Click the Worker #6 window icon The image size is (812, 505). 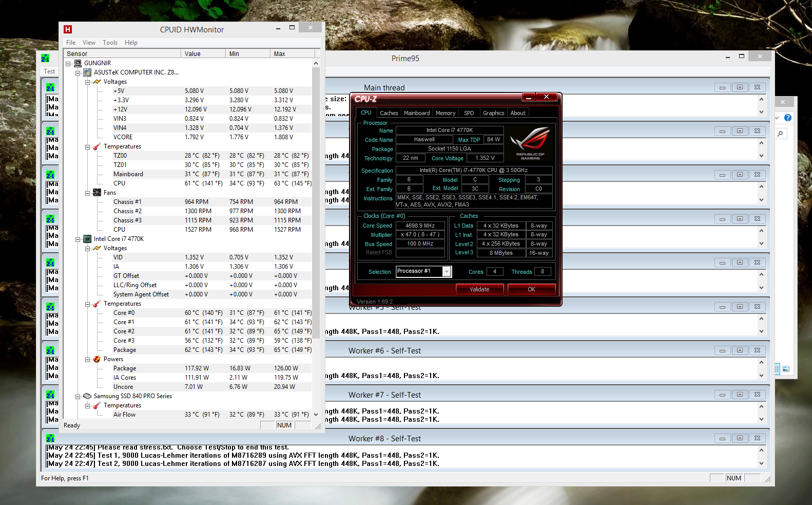point(50,350)
